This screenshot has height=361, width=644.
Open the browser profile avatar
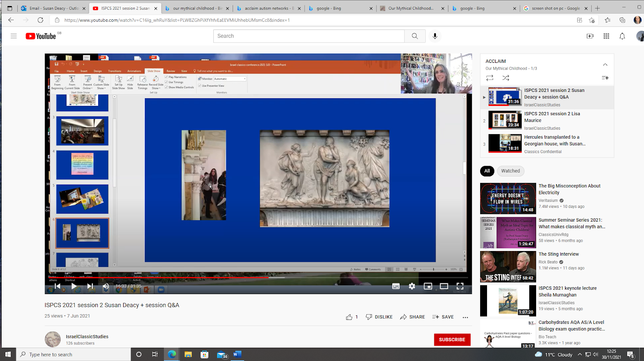(x=638, y=20)
